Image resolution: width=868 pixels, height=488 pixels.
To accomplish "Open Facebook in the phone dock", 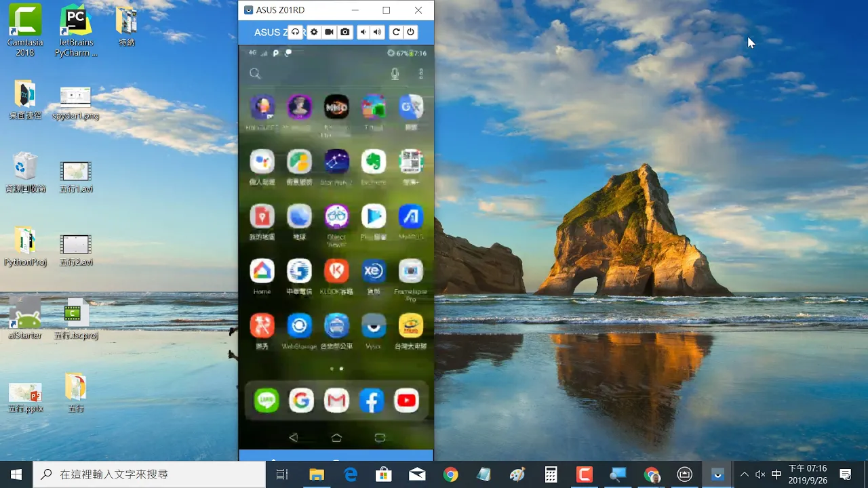I will pos(372,401).
